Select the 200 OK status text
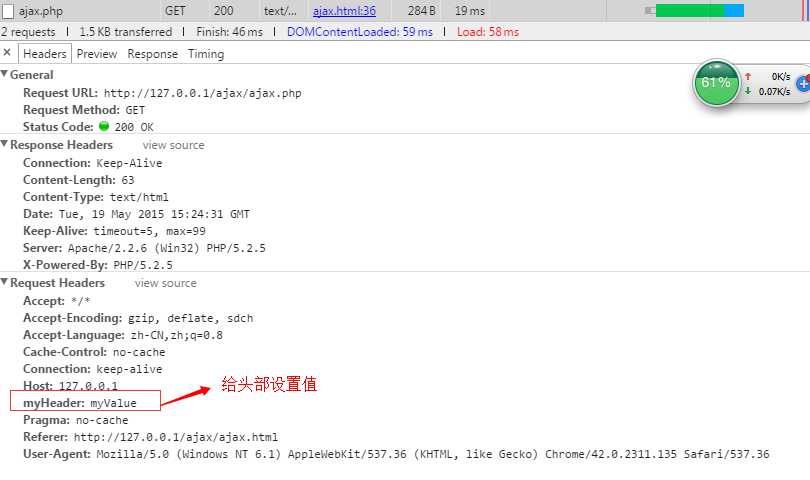This screenshot has height=480, width=810. [x=134, y=127]
